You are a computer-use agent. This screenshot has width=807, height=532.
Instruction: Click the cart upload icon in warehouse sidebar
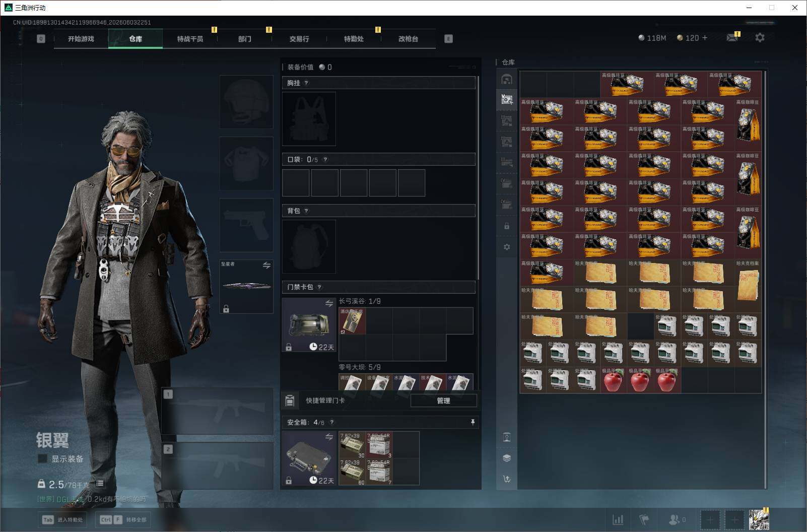click(507, 479)
